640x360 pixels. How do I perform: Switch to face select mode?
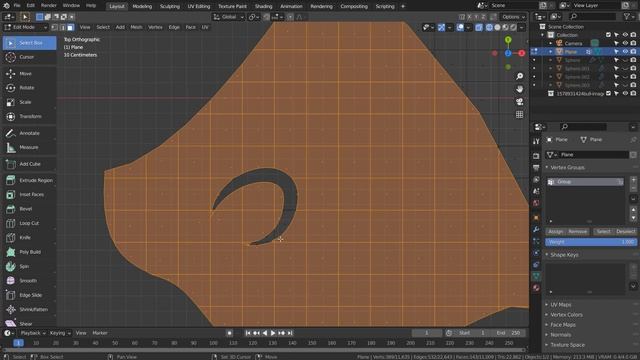pyautogui.click(x=71, y=27)
